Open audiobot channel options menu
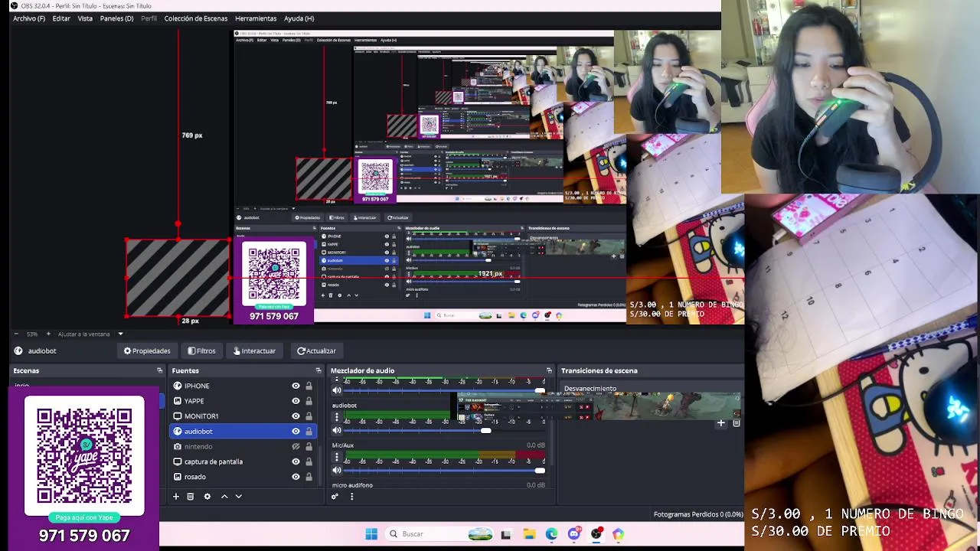This screenshot has height=551, width=980. 336,418
